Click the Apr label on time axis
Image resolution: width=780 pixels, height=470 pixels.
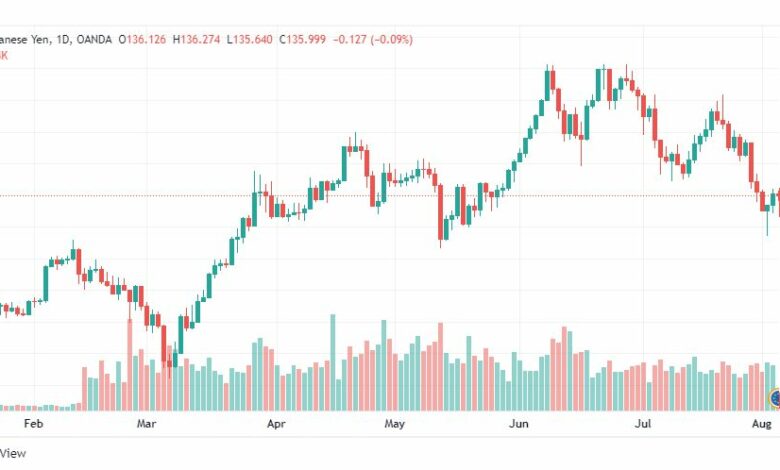276,424
